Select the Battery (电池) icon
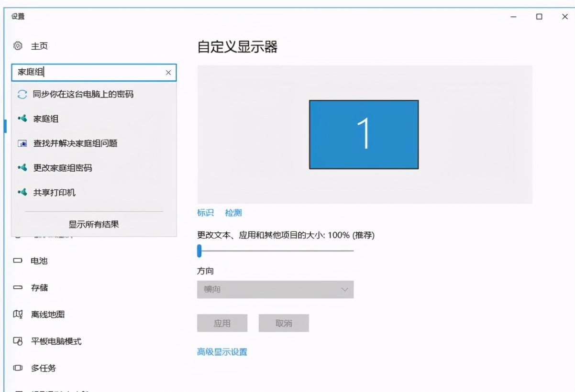The image size is (575, 392). pos(17,261)
